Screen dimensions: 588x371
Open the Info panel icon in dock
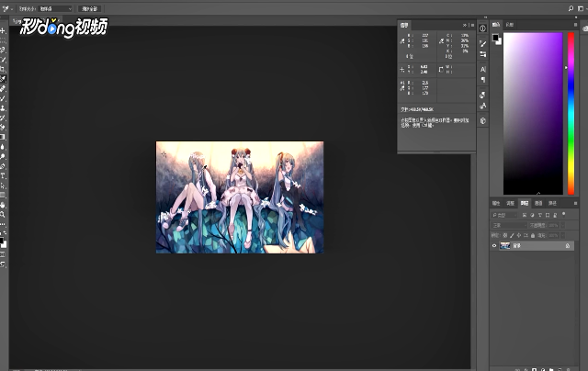483,28
